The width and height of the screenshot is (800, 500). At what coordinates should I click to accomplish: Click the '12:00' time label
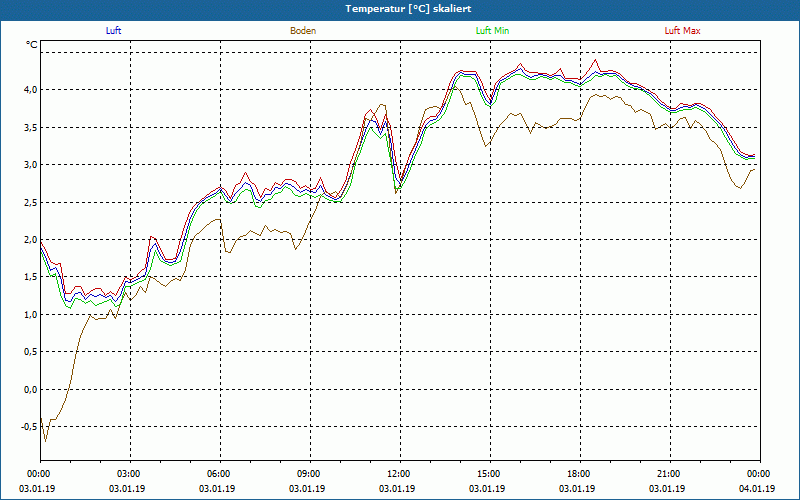point(400,474)
